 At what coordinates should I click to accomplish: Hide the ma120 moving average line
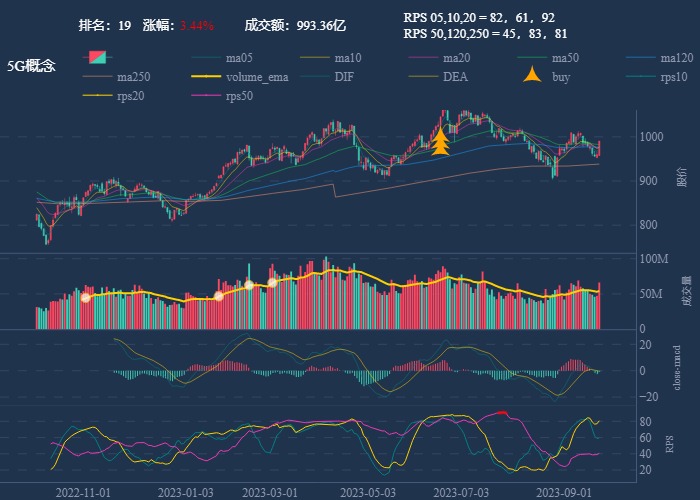click(677, 58)
